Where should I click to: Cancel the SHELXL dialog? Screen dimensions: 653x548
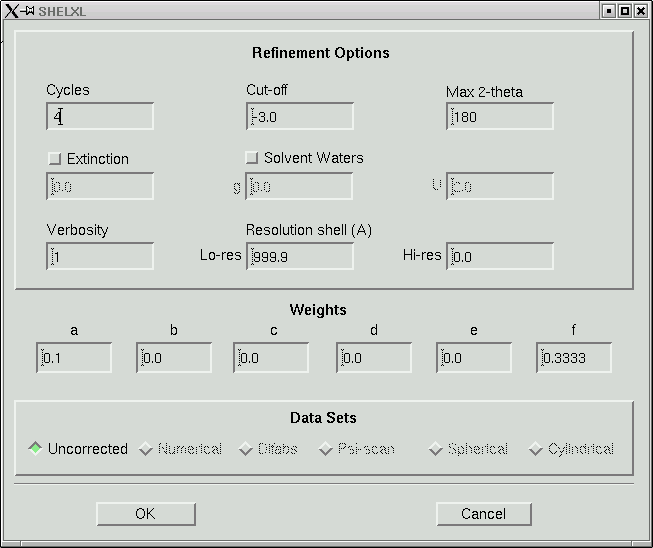point(484,514)
